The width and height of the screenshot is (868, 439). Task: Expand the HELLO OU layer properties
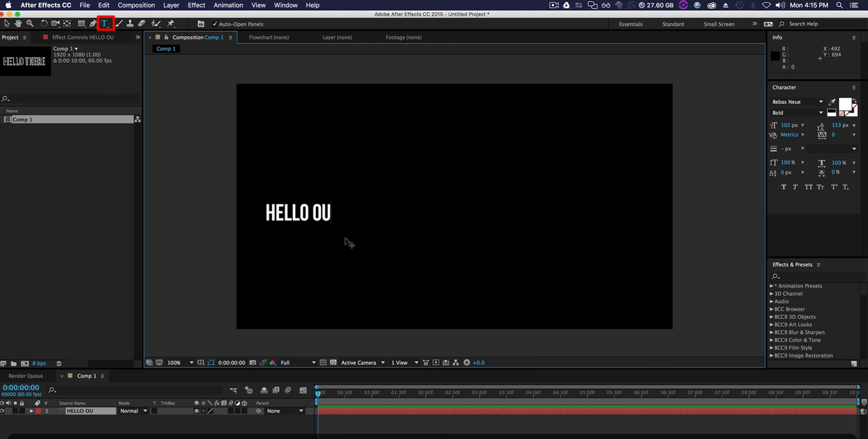[31, 411]
